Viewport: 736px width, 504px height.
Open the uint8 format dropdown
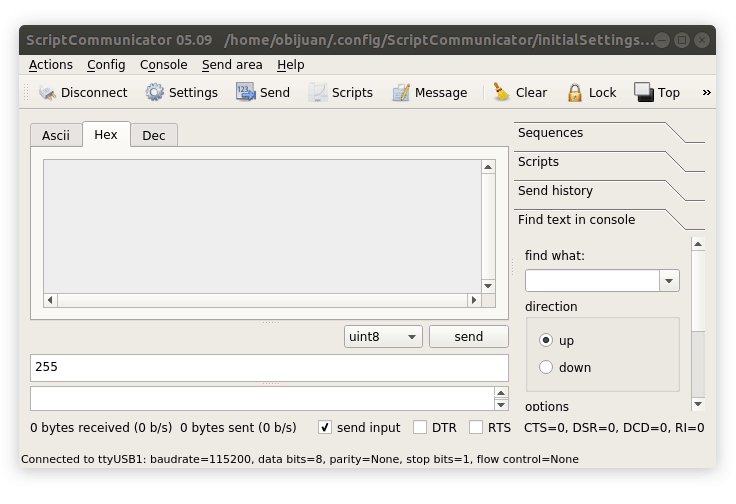[x=383, y=336]
